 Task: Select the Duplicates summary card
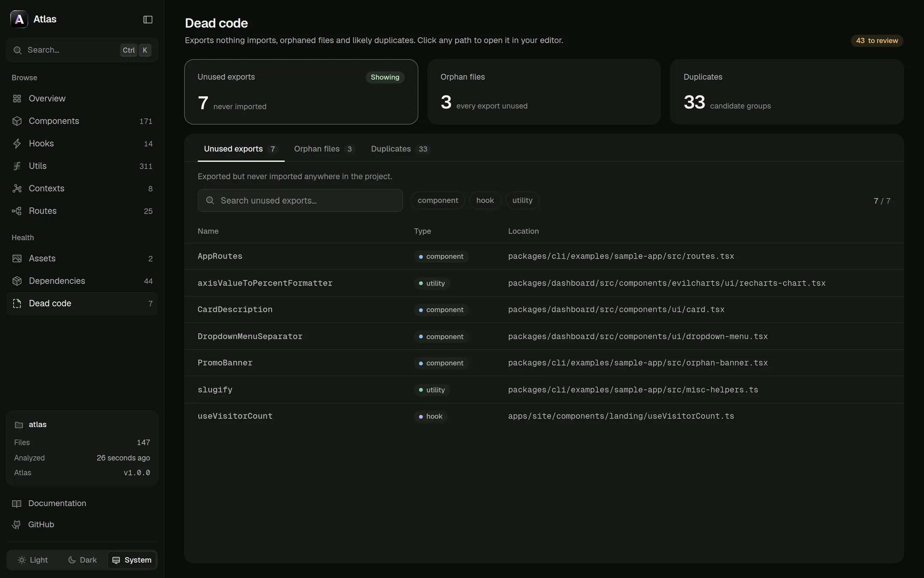pyautogui.click(x=787, y=92)
